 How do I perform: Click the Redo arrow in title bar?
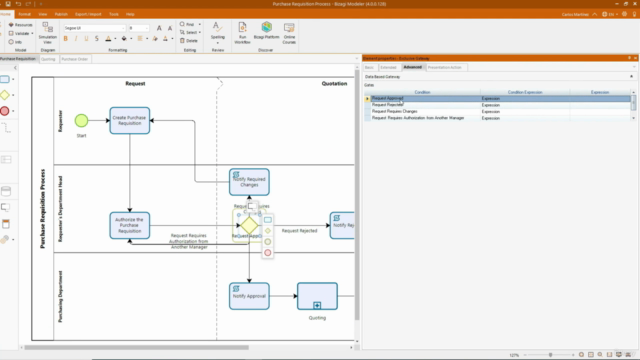pyautogui.click(x=29, y=4)
